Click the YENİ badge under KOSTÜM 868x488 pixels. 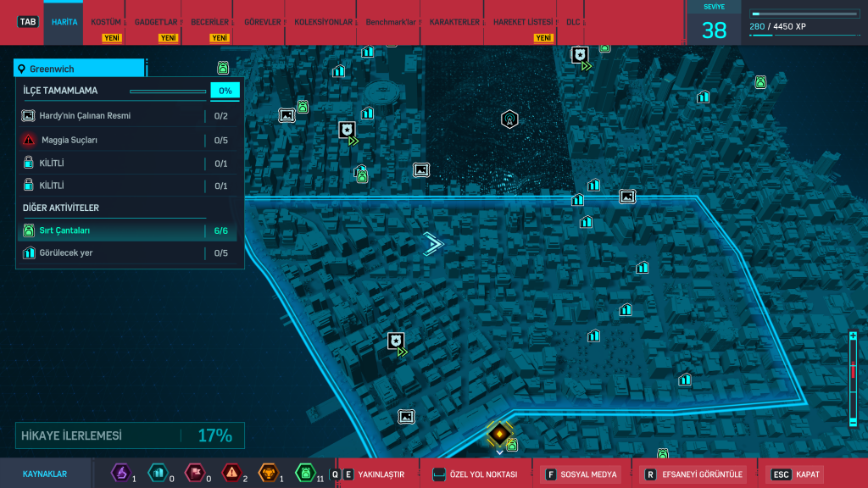click(x=112, y=37)
